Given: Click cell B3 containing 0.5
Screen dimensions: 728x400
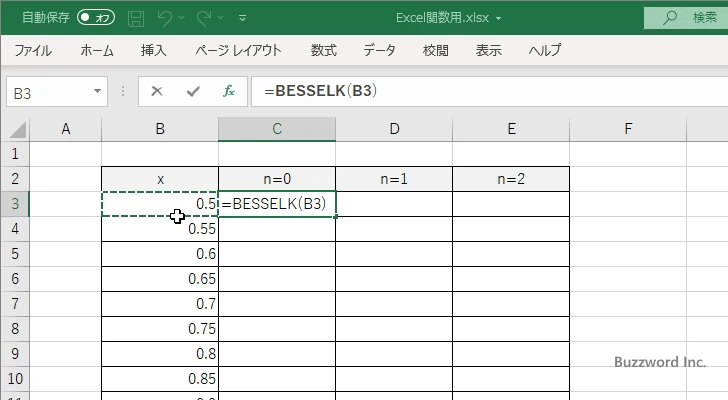Looking at the screenshot, I should click(x=160, y=204).
